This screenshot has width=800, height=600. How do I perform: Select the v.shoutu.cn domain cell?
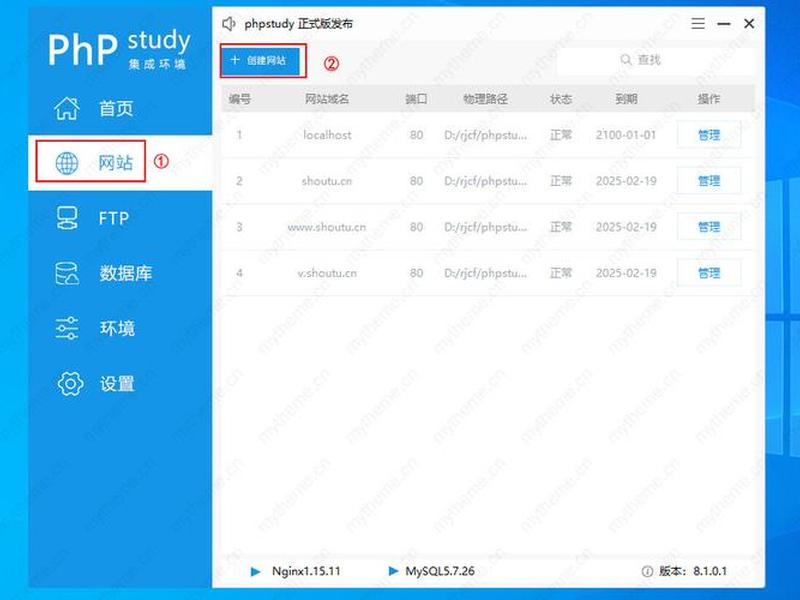[x=327, y=273]
